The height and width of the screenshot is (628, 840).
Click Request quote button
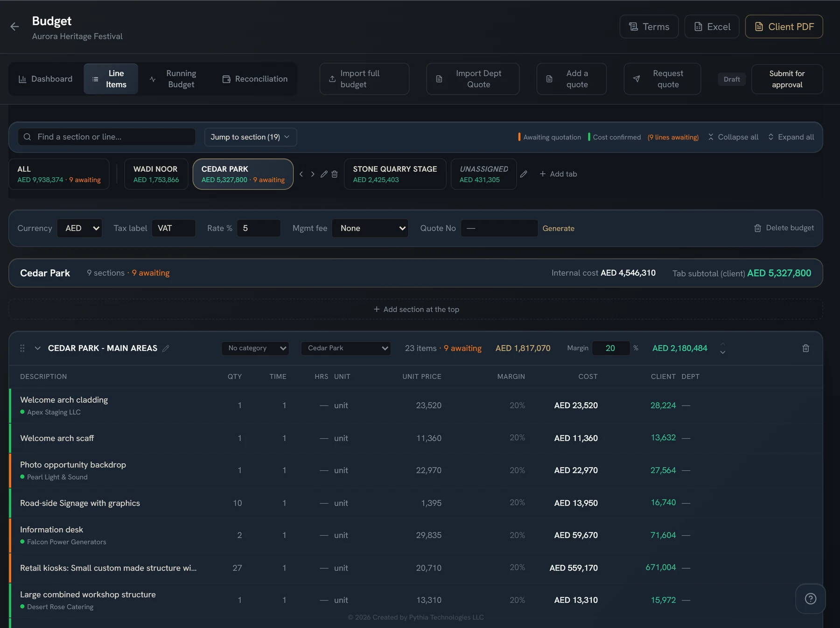click(662, 79)
